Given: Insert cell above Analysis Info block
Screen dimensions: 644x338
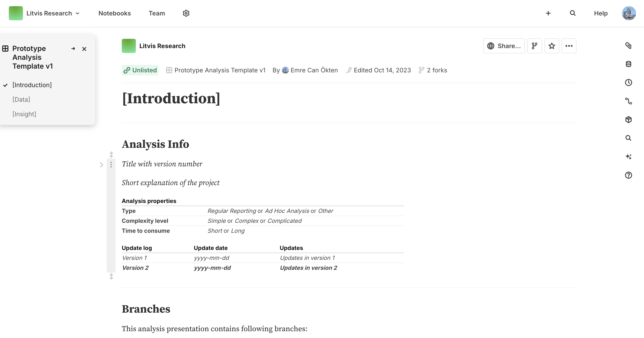Looking at the screenshot, I should tap(111, 154).
